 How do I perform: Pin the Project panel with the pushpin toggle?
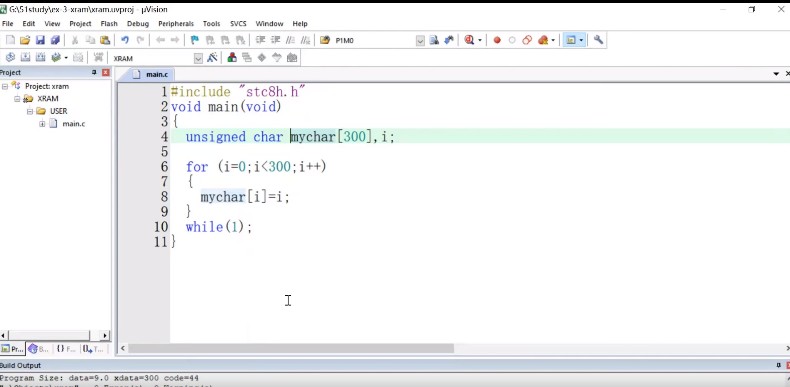click(94, 73)
